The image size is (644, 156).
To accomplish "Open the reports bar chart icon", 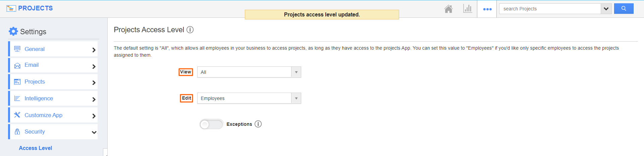I will pos(467,9).
